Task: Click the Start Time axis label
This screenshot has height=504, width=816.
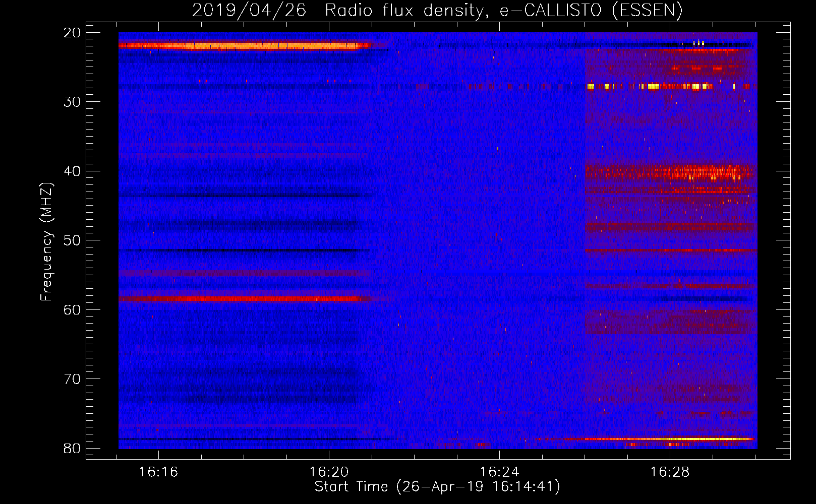Action: tap(437, 487)
